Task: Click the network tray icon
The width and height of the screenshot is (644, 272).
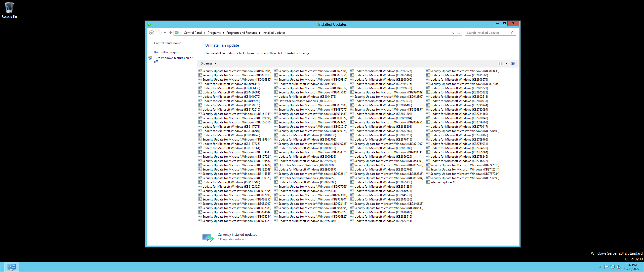Action: click(x=613, y=267)
